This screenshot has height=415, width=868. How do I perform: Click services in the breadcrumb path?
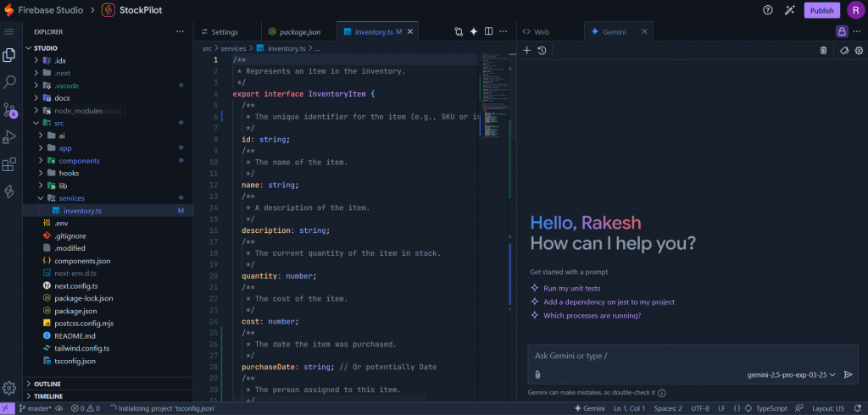click(x=233, y=48)
